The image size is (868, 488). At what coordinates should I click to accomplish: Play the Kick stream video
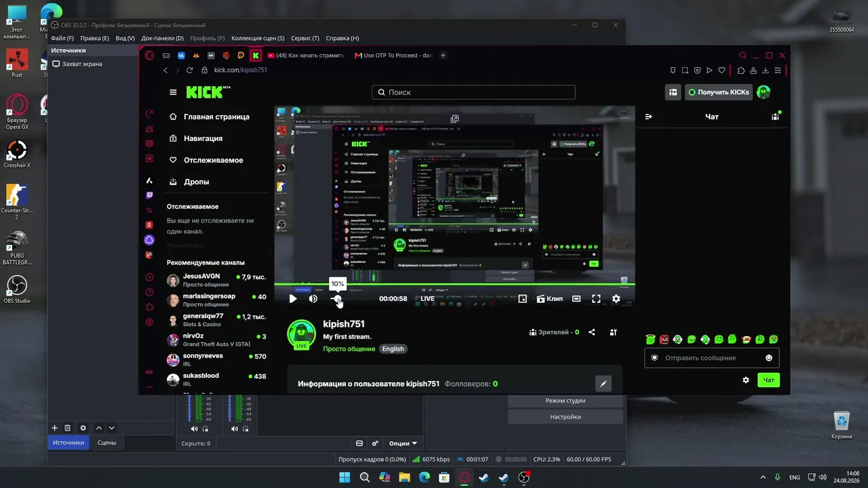(x=293, y=298)
